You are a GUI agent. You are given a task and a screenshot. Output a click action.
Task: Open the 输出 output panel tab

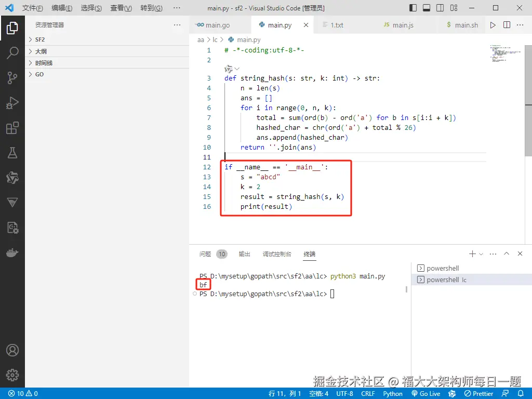[x=244, y=254]
